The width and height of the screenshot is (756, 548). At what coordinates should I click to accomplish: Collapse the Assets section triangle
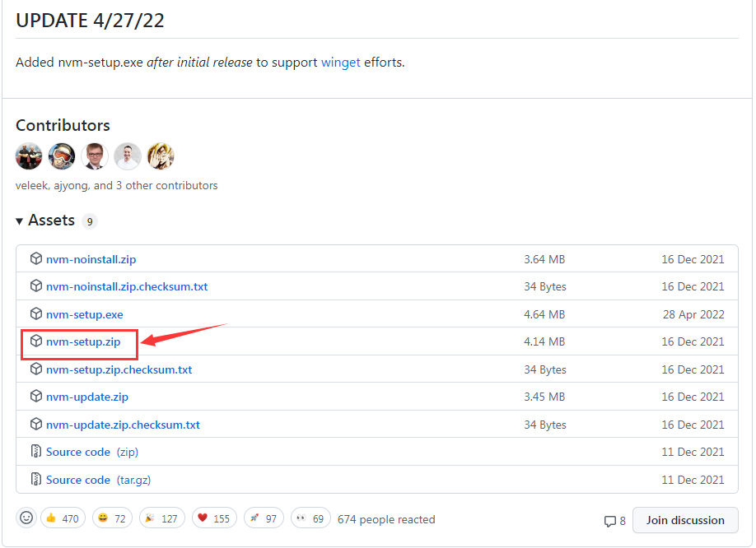[x=19, y=221]
